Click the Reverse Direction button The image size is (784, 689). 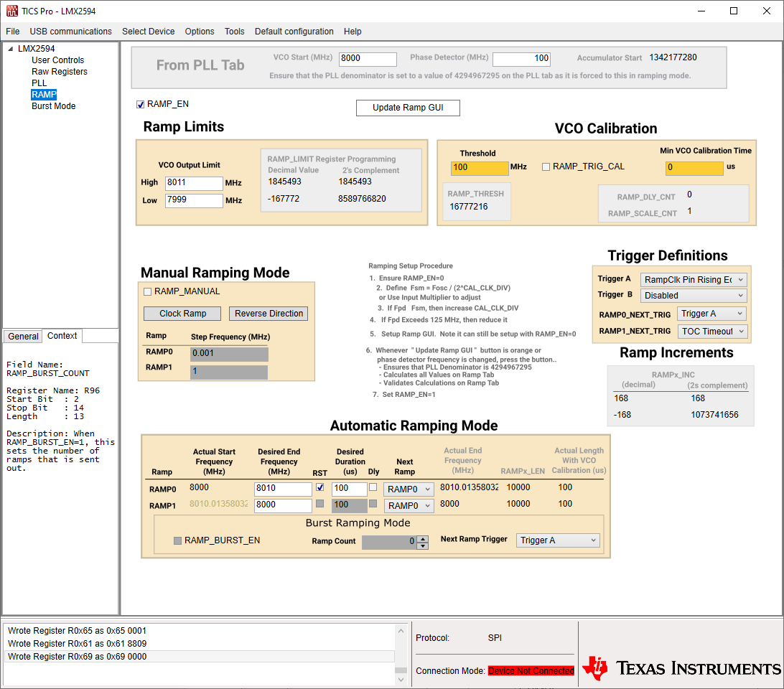point(269,314)
